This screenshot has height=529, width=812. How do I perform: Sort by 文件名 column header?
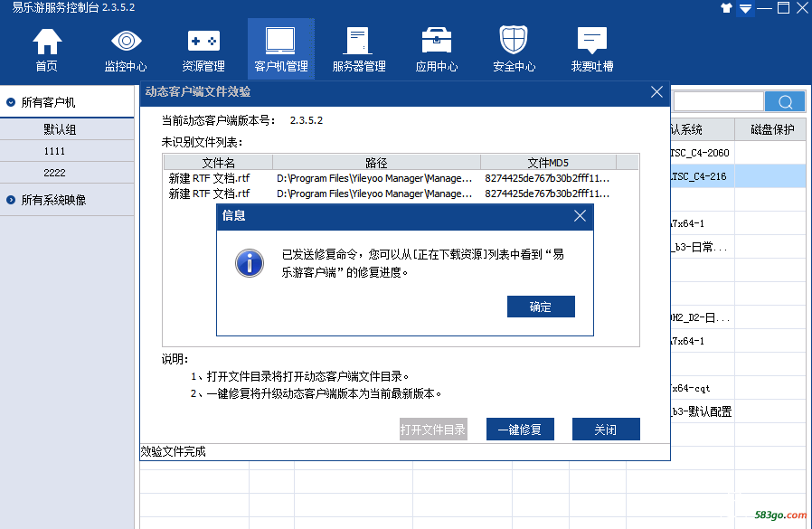pyautogui.click(x=218, y=163)
